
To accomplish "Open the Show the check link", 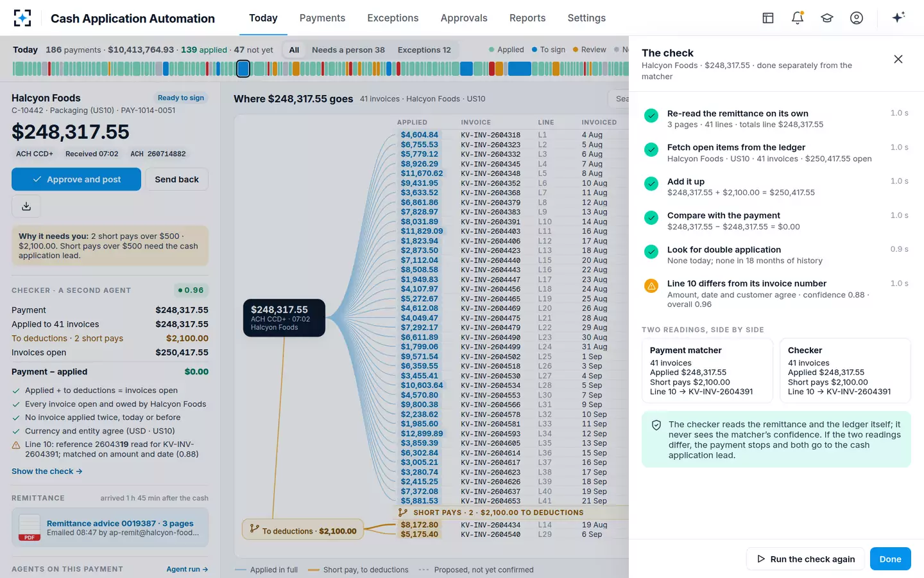I will coord(47,471).
